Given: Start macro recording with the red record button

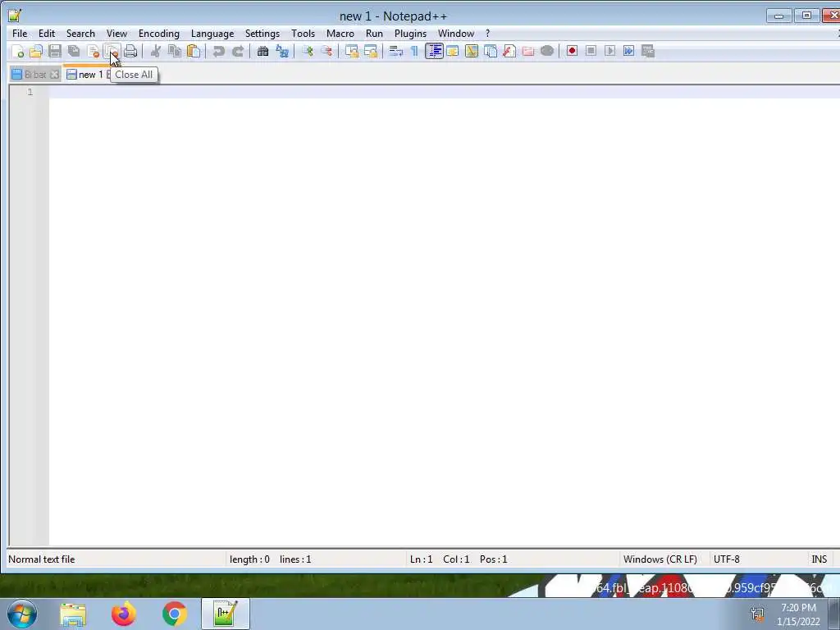Looking at the screenshot, I should 572,51.
